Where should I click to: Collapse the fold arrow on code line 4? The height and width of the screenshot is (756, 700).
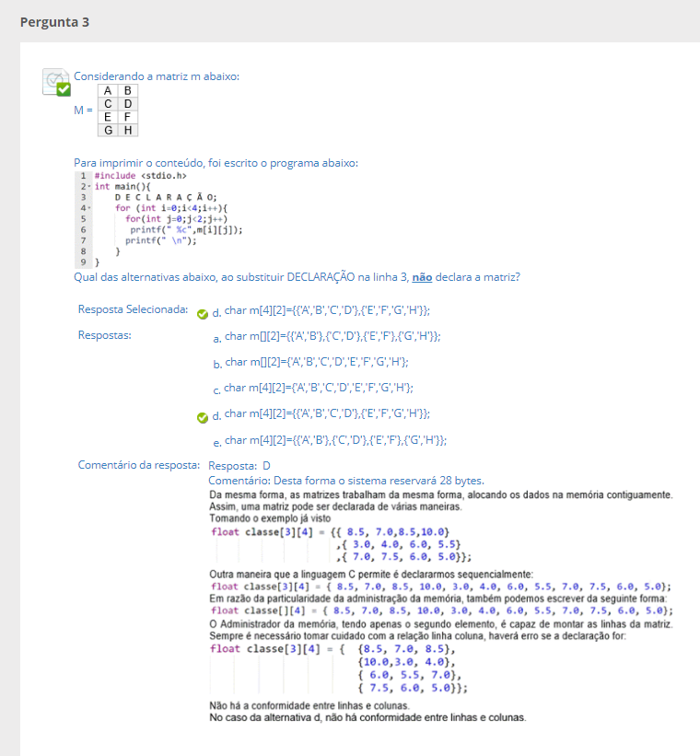90,208
